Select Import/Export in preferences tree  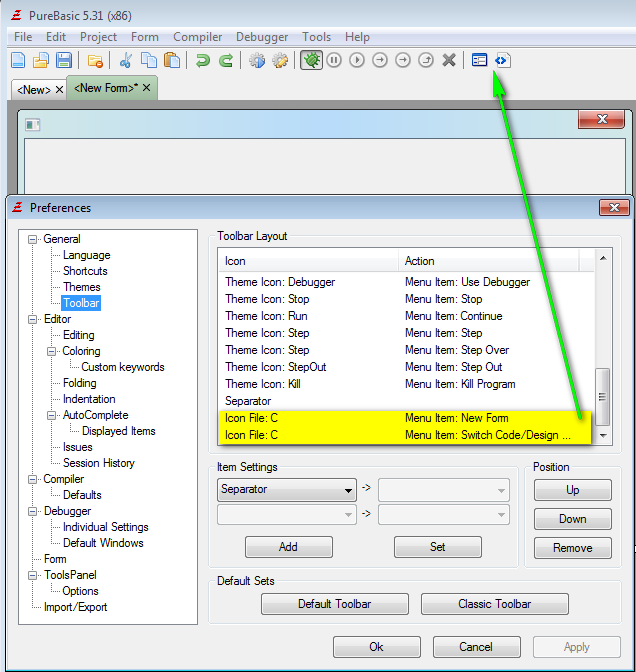point(75,607)
